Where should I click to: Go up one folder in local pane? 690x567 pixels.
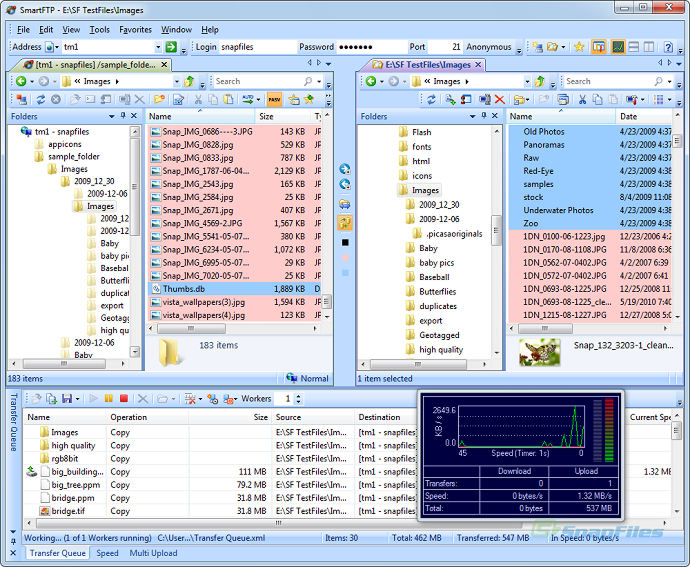coord(540,81)
